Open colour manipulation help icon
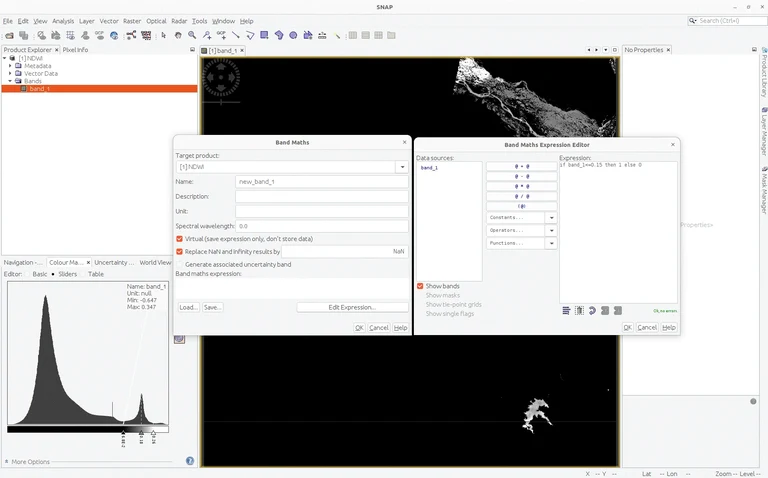The width and height of the screenshot is (768, 478). pyautogui.click(x=190, y=461)
